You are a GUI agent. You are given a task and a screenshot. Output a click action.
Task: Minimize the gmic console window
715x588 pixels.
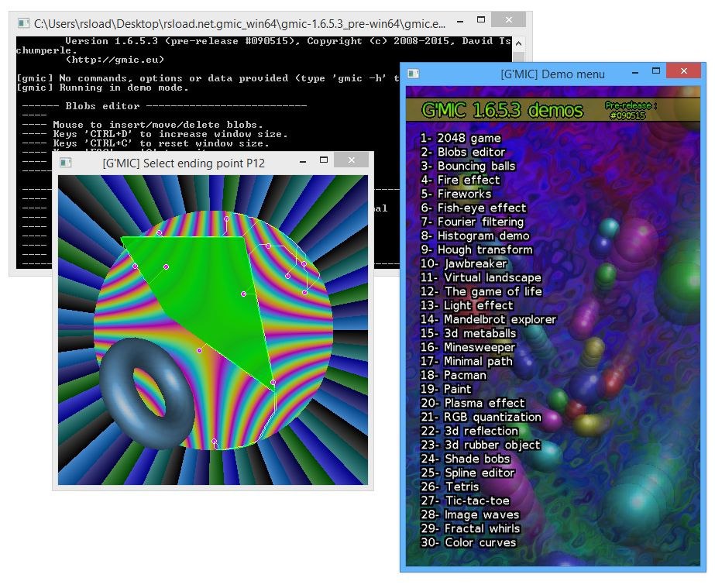click(460, 22)
